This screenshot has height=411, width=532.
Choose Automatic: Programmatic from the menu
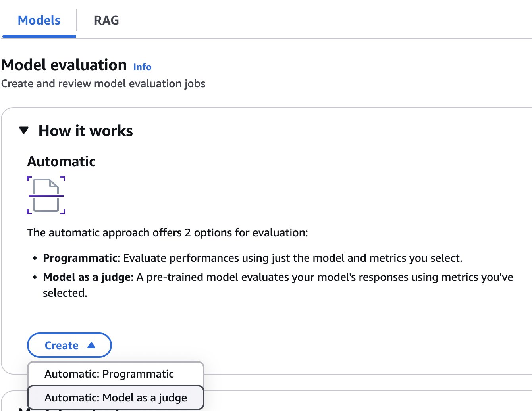pyautogui.click(x=109, y=374)
